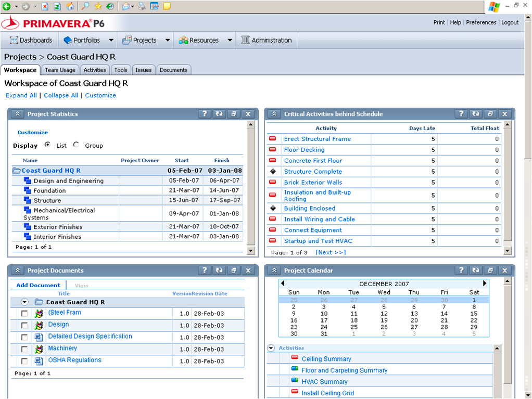Click the Detailed Design Specification document icon
Screen dimensions: 532x399
[39, 337]
